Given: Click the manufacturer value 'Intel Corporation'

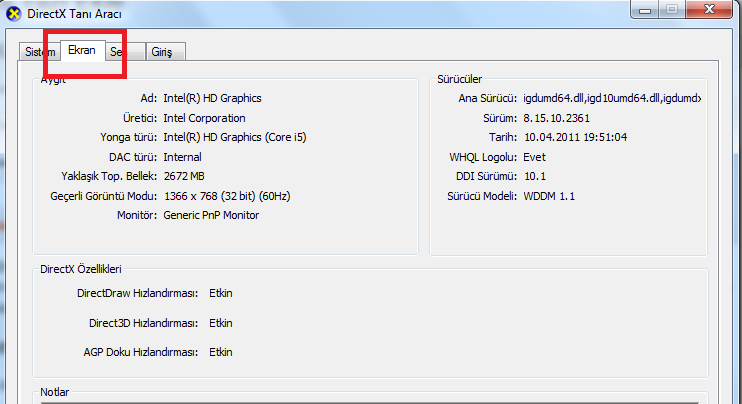Looking at the screenshot, I should tap(204, 118).
